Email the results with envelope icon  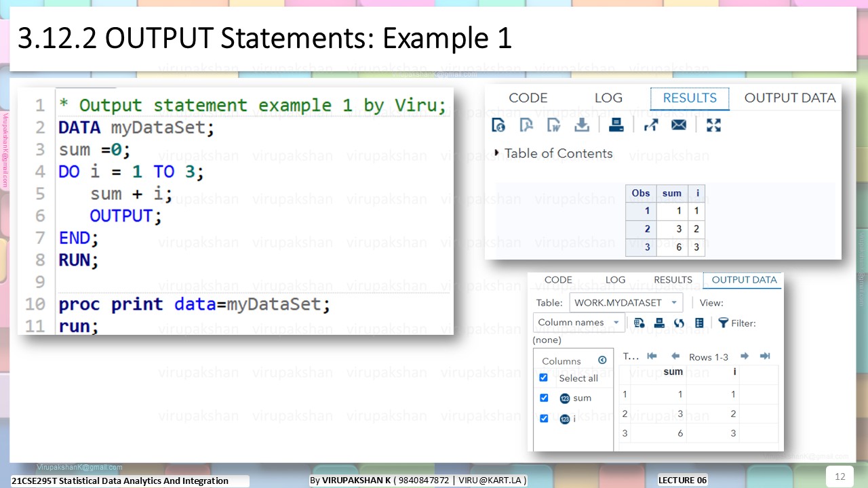click(x=679, y=125)
